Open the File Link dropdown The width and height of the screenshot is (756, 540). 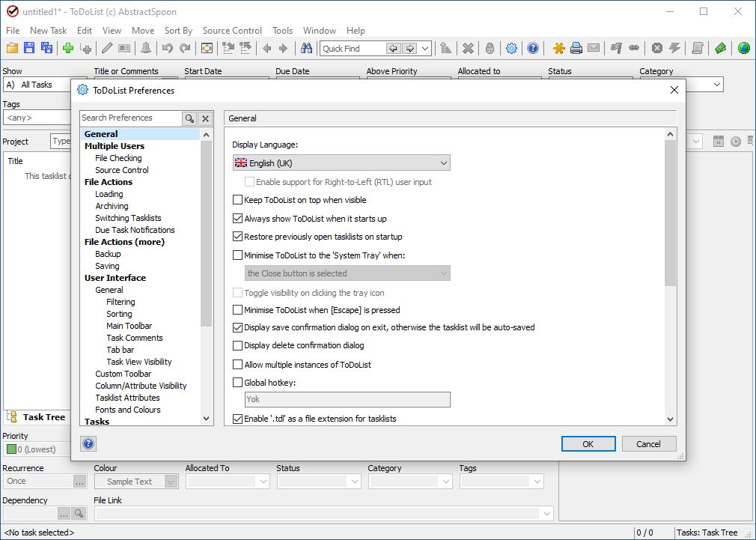pyautogui.click(x=546, y=514)
